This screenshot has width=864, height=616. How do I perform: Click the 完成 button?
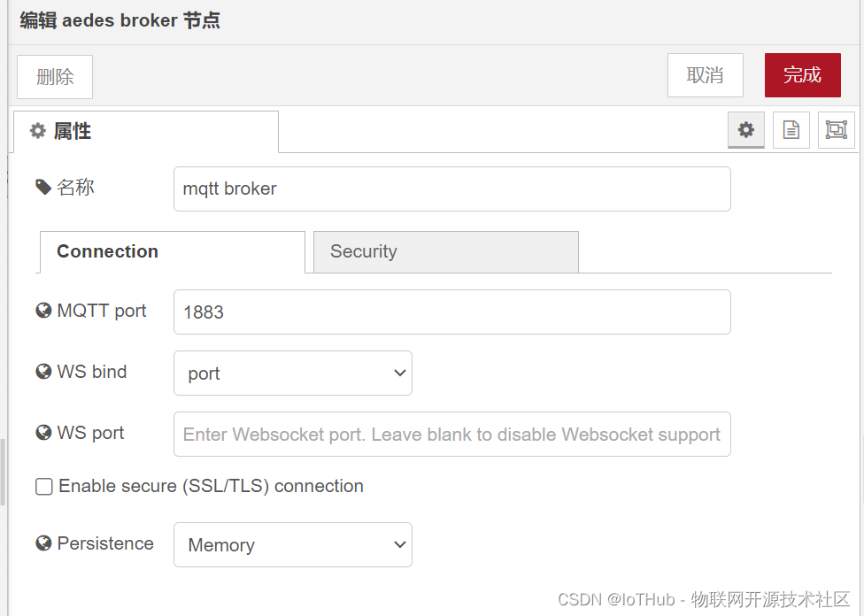pos(802,75)
